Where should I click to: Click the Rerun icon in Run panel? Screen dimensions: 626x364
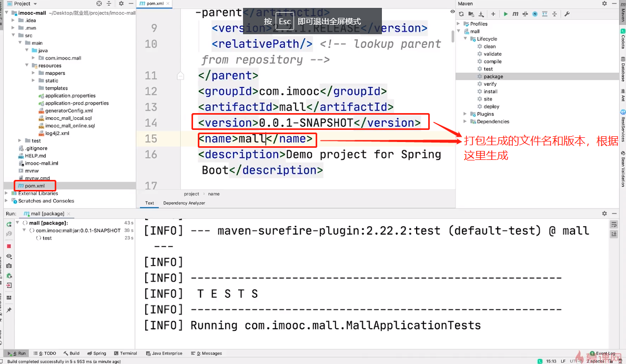9,225
